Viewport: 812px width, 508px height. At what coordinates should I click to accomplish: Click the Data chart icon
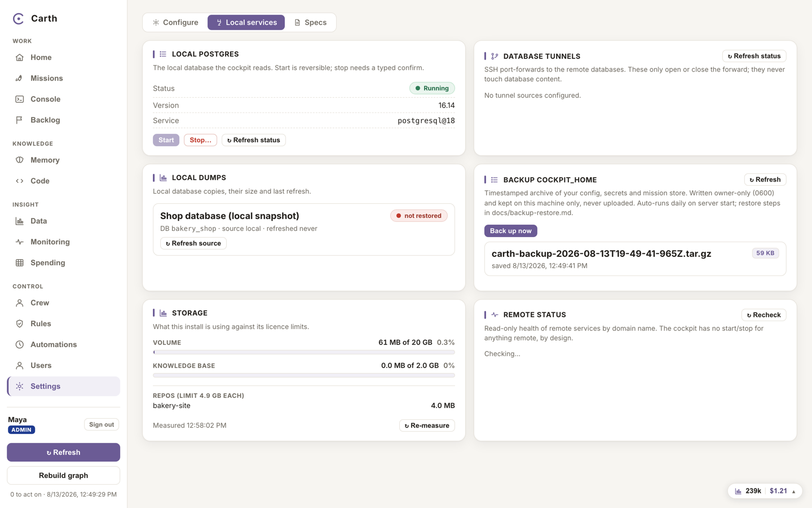(20, 221)
